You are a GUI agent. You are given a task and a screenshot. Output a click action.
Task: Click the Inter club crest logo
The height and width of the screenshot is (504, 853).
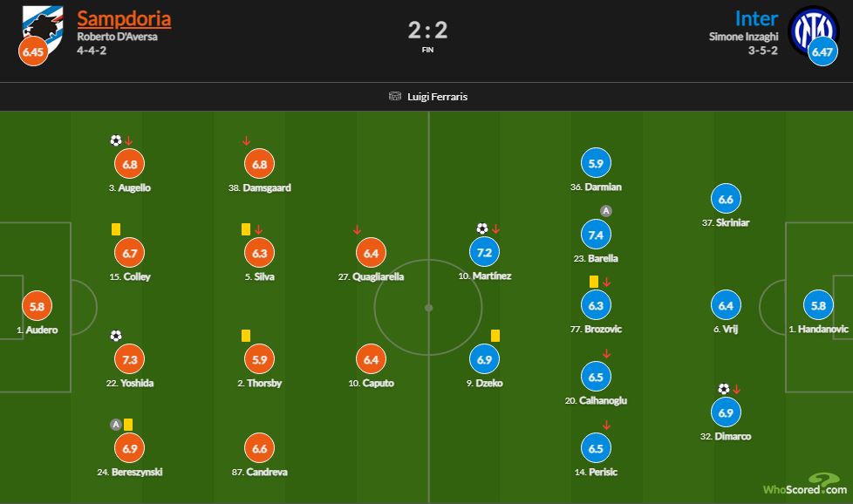pyautogui.click(x=814, y=31)
